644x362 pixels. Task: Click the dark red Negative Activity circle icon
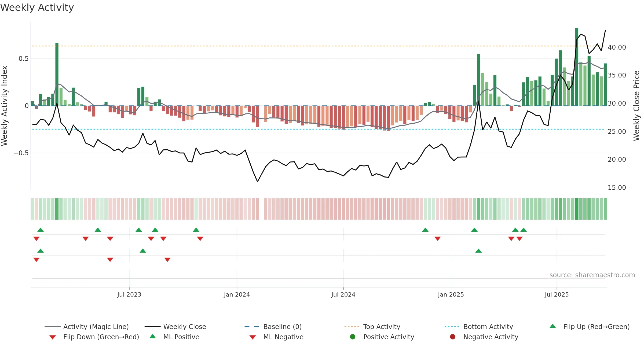(453, 337)
